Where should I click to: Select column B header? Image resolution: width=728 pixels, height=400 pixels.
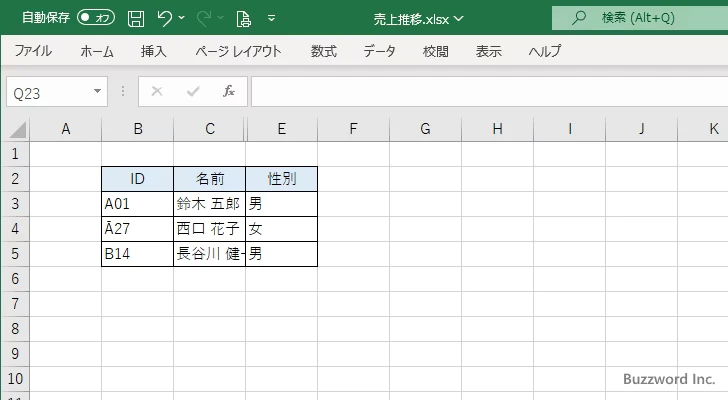[137, 129]
